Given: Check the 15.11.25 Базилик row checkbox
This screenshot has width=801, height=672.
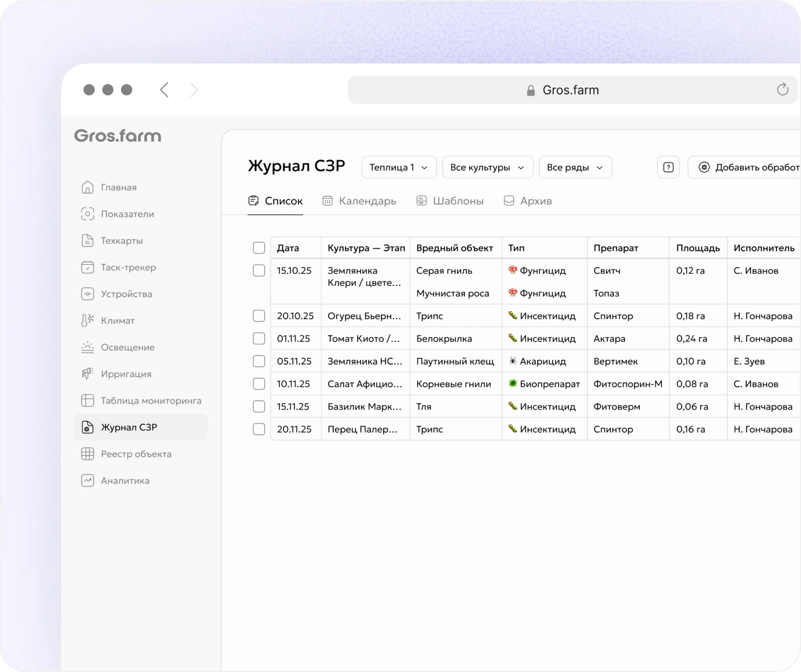Looking at the screenshot, I should (259, 407).
